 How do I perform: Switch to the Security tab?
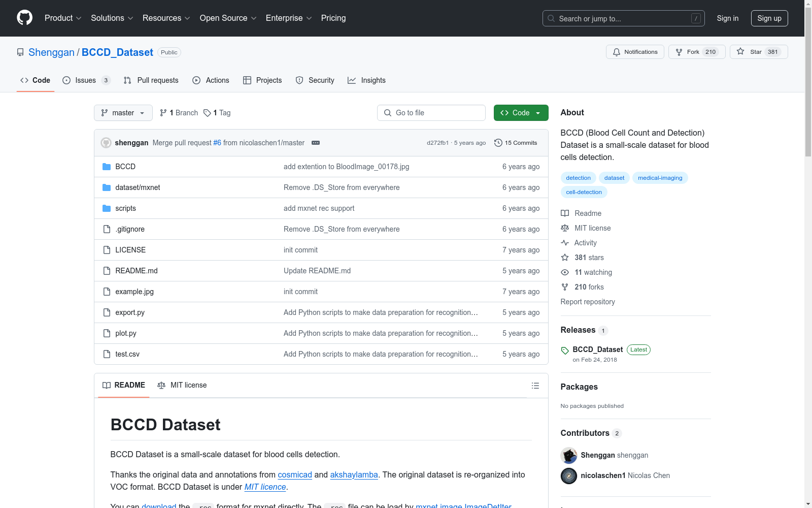tap(315, 80)
